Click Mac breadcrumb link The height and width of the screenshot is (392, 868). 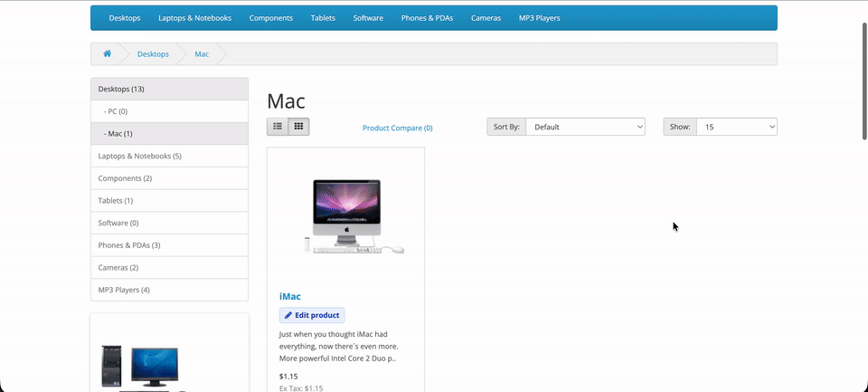[x=202, y=53]
